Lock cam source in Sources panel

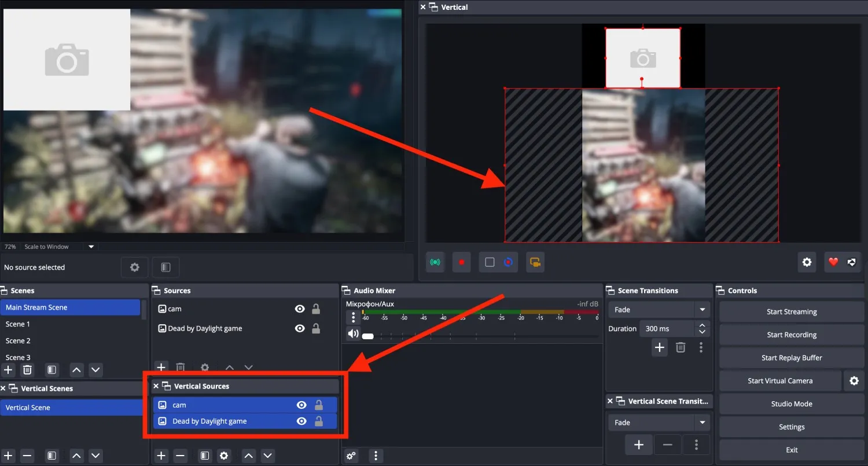pos(316,309)
